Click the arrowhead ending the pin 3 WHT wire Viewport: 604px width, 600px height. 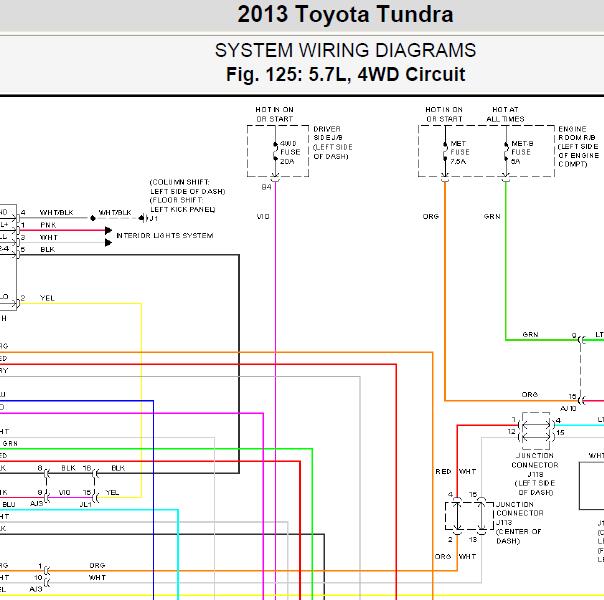click(x=109, y=243)
